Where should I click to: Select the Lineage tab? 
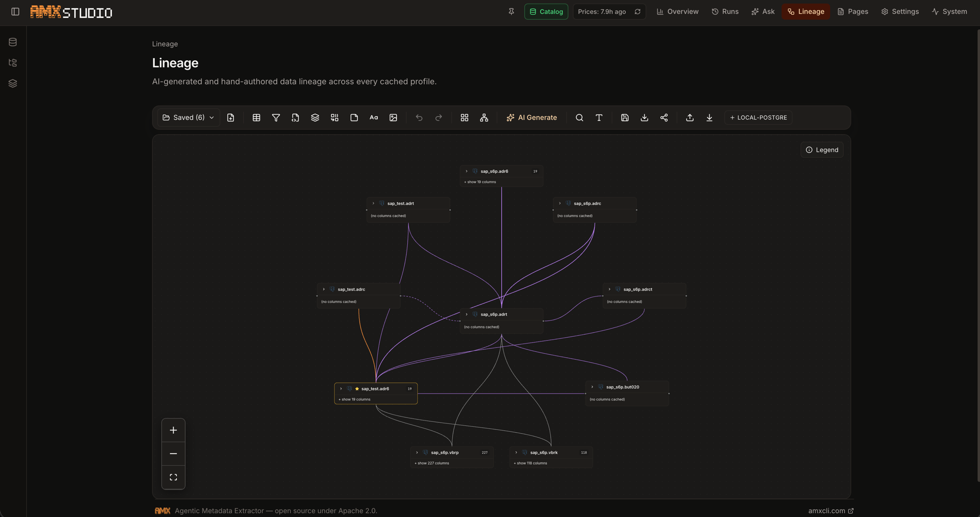coord(806,11)
